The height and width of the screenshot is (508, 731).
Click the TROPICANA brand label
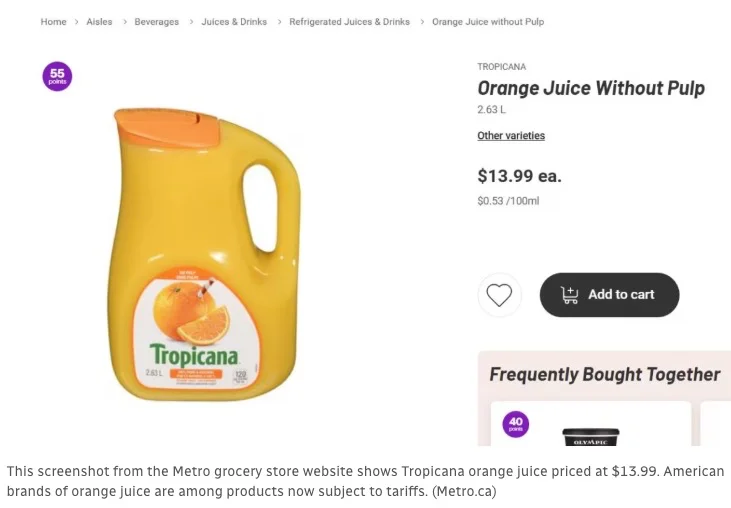[x=501, y=67]
